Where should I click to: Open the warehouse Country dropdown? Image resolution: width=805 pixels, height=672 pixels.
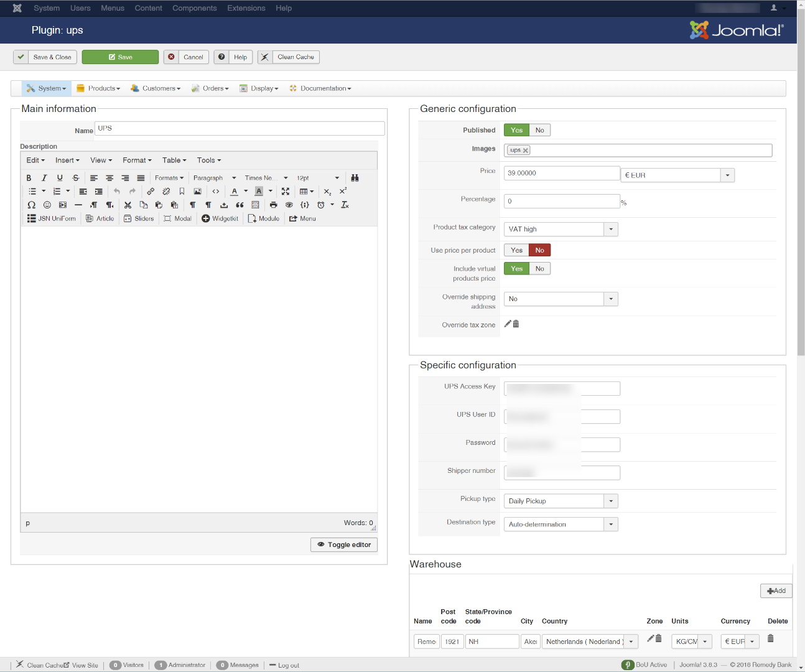(590, 642)
